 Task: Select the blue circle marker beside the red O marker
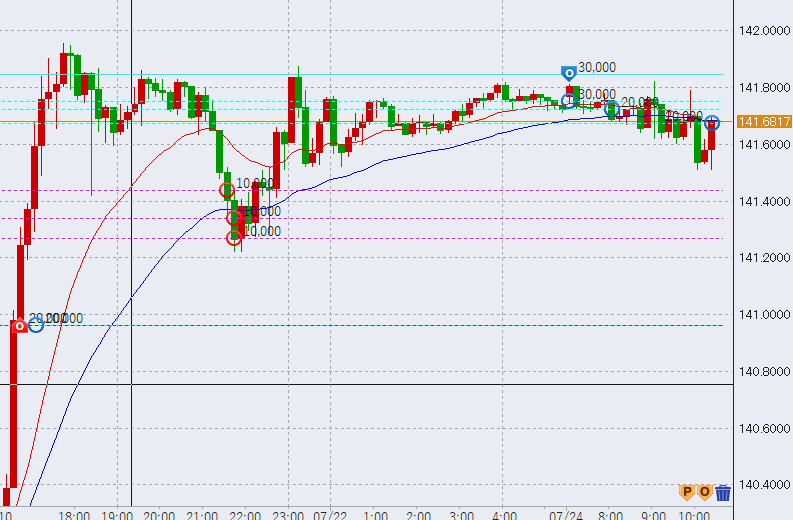click(x=36, y=324)
